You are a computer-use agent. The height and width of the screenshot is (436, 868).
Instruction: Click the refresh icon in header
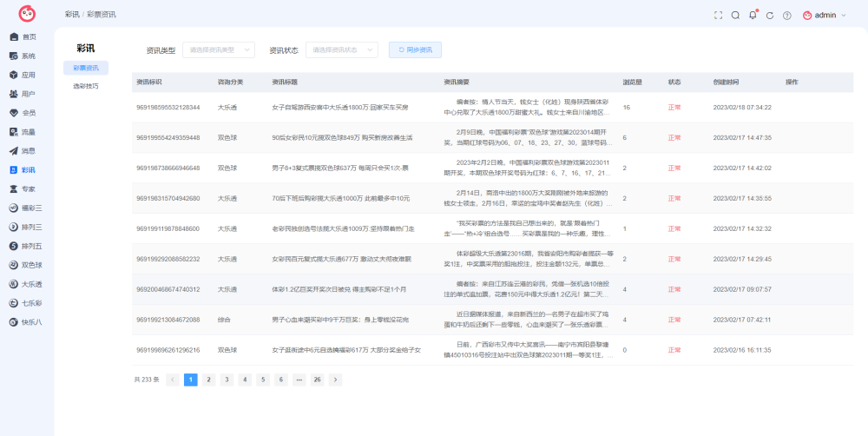point(769,16)
